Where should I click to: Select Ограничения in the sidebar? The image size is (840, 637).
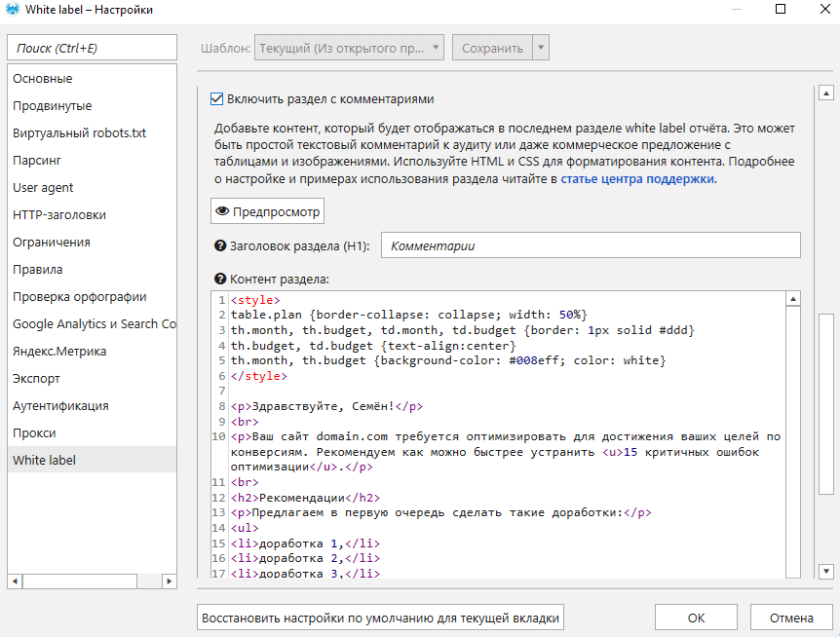(x=92, y=243)
